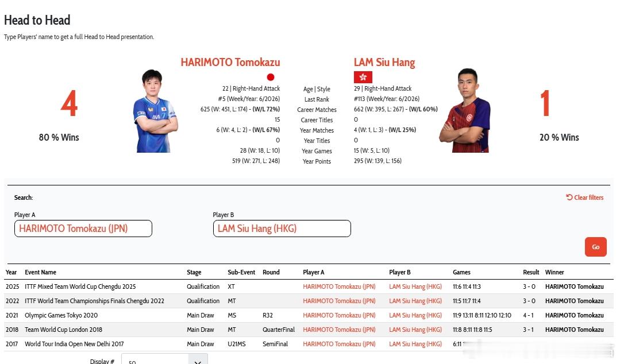620x364 pixels.
Task: Select ITTF Mixed Team World Cup Chengdu 2025
Action: [80, 286]
